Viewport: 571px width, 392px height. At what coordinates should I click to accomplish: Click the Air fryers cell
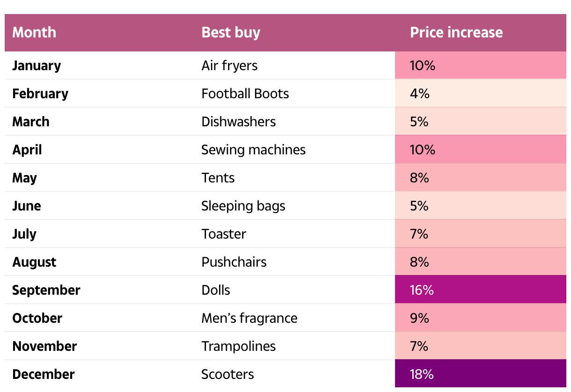click(229, 65)
